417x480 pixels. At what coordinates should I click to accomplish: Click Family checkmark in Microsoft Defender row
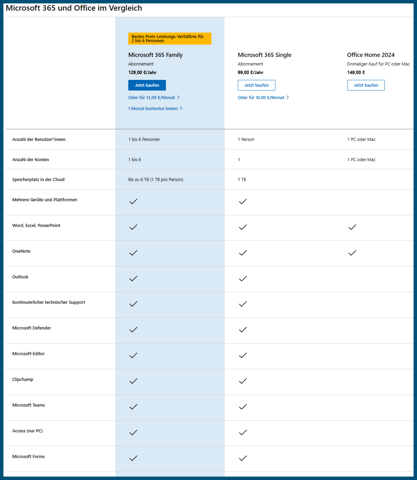click(133, 330)
